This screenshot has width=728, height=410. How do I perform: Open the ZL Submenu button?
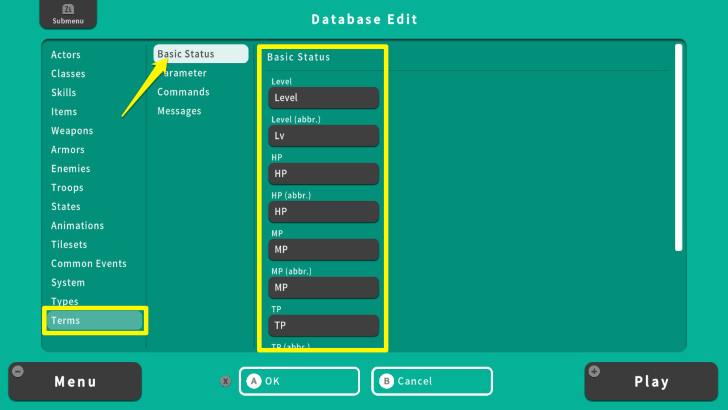68,14
